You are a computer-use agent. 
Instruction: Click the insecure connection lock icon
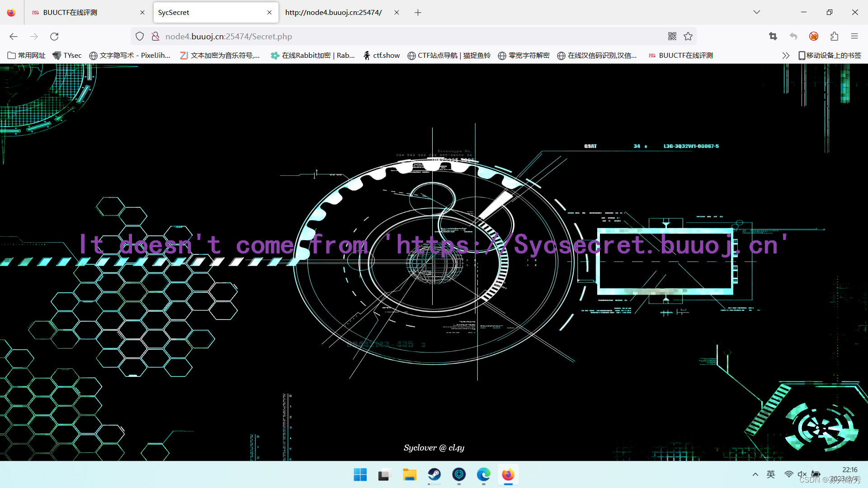point(155,37)
